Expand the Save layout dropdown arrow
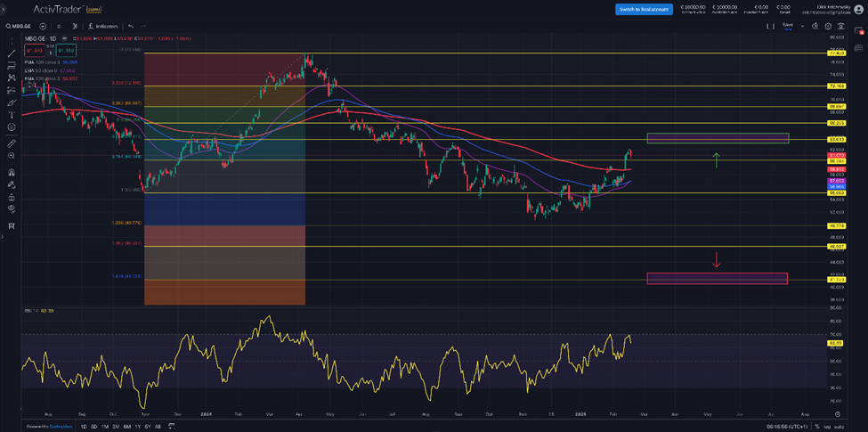Screen dimensions: 868x432 pos(802,27)
